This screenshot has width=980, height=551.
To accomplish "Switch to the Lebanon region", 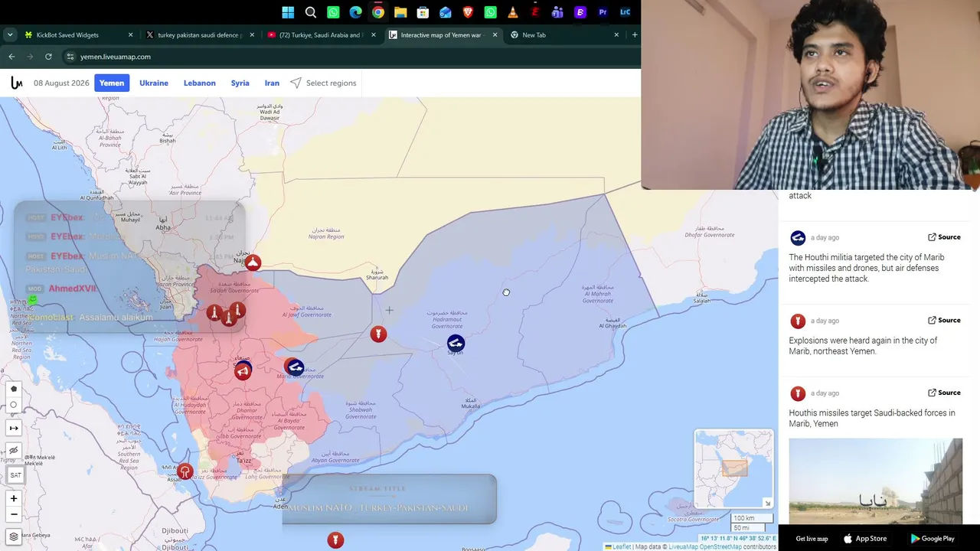I will click(200, 83).
